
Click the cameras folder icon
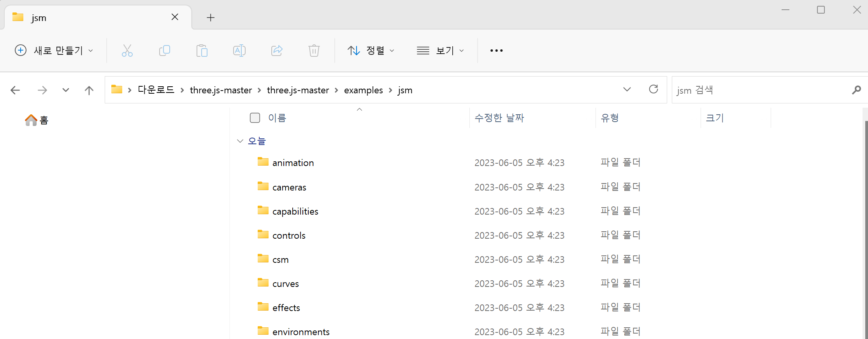[263, 186]
